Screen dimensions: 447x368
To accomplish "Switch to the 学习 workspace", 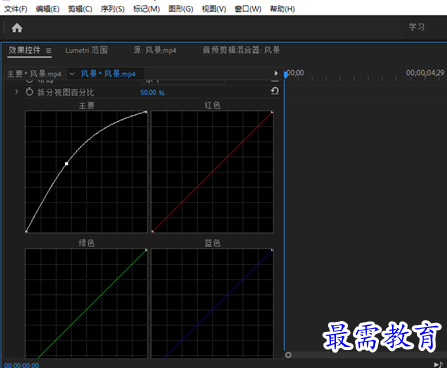I will click(417, 27).
